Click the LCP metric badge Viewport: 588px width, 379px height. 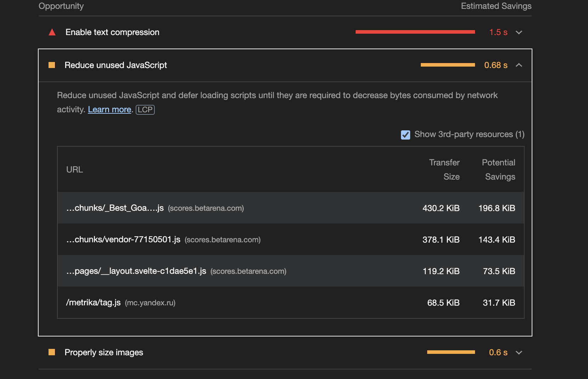145,109
